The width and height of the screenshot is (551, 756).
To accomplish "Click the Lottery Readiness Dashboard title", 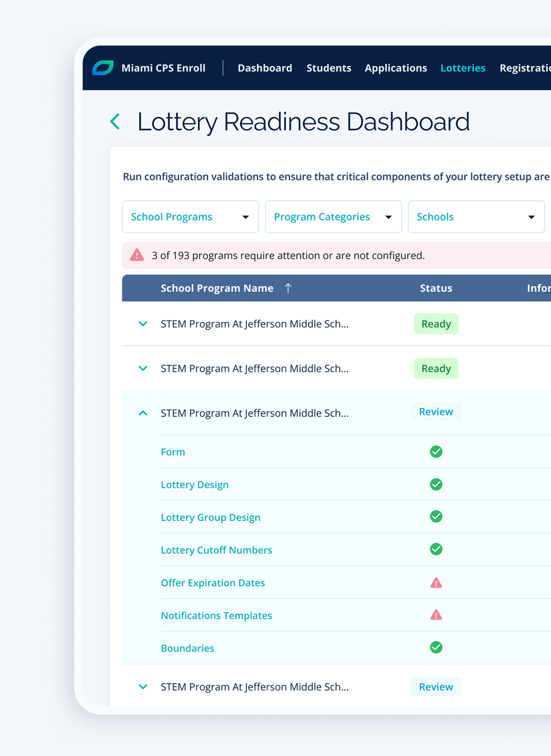I will coord(304,122).
